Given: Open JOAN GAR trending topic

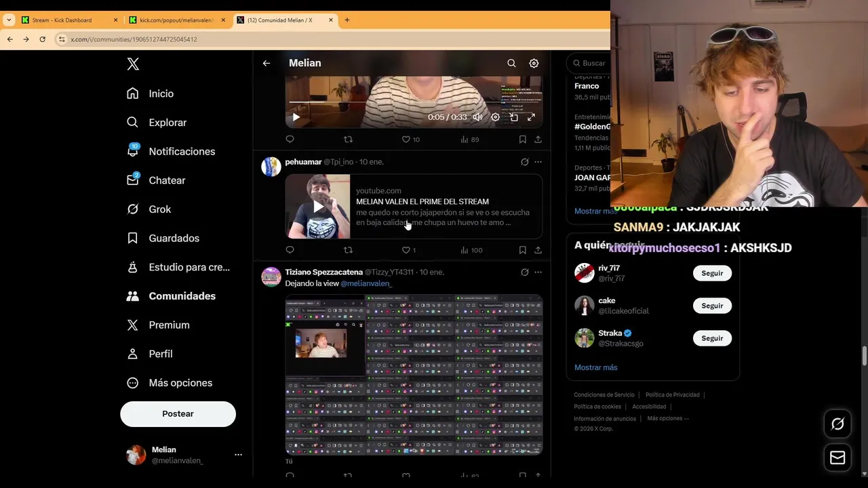Looking at the screenshot, I should (592, 178).
